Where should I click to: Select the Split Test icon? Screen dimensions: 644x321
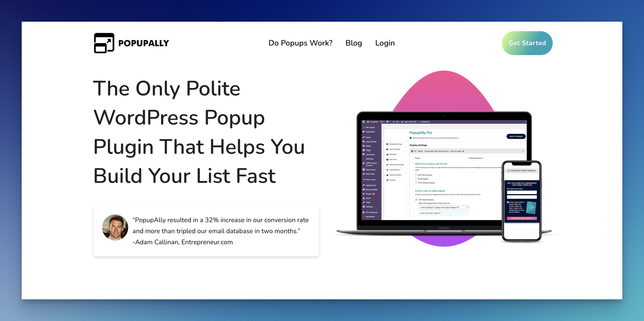tap(387, 159)
